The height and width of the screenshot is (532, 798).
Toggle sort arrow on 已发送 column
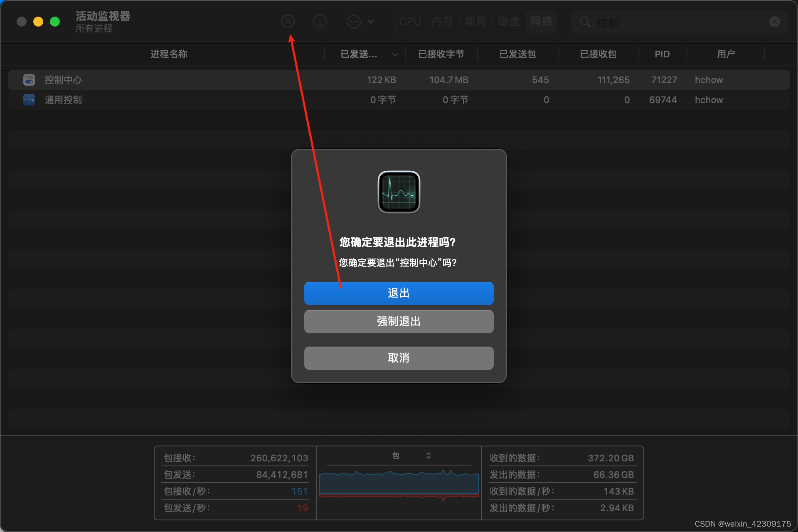pos(395,54)
